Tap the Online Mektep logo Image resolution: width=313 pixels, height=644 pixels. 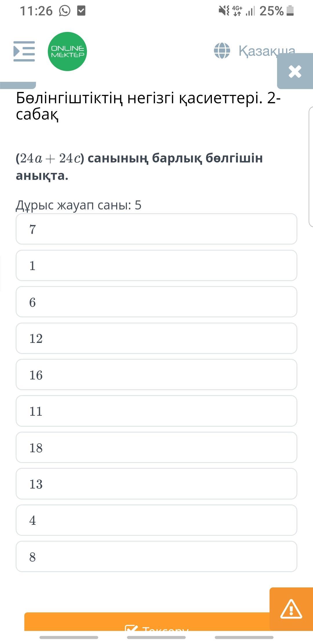[x=67, y=51]
